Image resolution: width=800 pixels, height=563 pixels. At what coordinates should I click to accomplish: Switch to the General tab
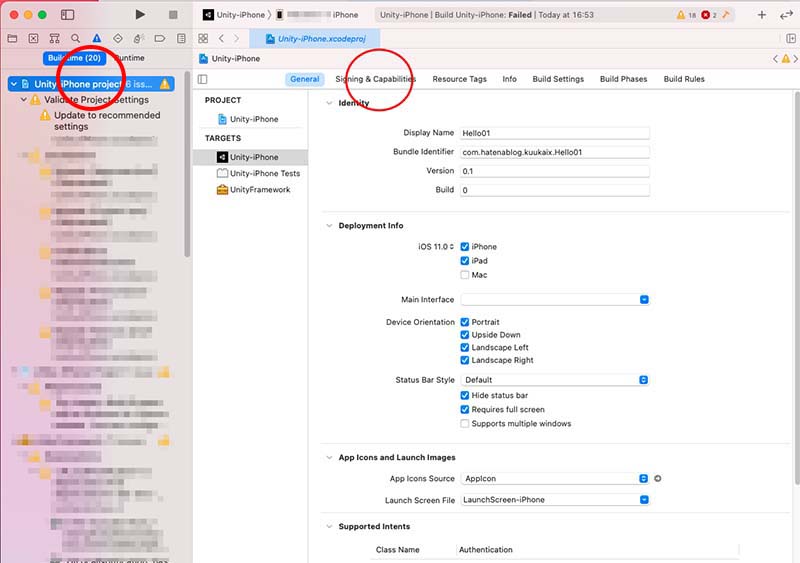pyautogui.click(x=305, y=79)
